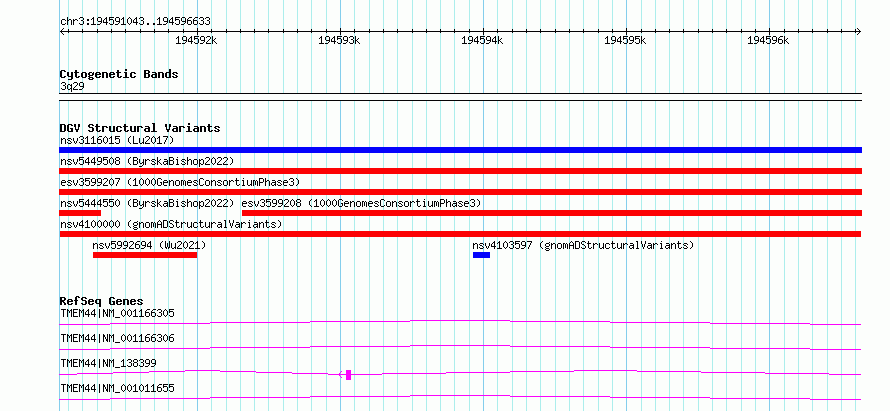Click the 194594k ruler position
This screenshot has width=890, height=411.
pyautogui.click(x=482, y=40)
